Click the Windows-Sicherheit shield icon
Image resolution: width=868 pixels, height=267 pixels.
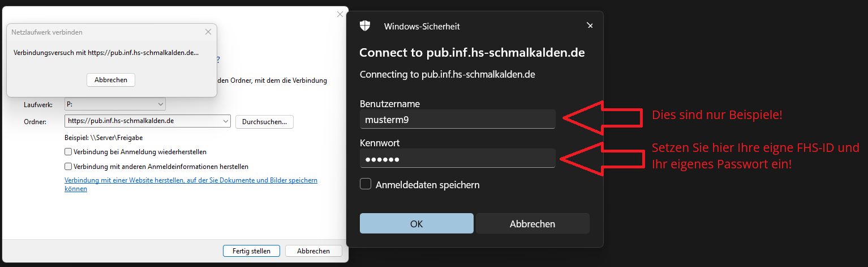[365, 26]
